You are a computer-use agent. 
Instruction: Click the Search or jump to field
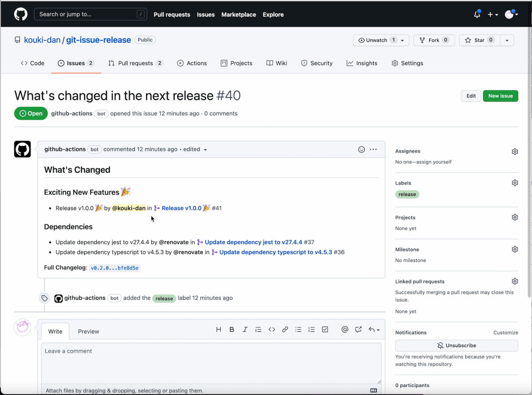click(x=90, y=14)
